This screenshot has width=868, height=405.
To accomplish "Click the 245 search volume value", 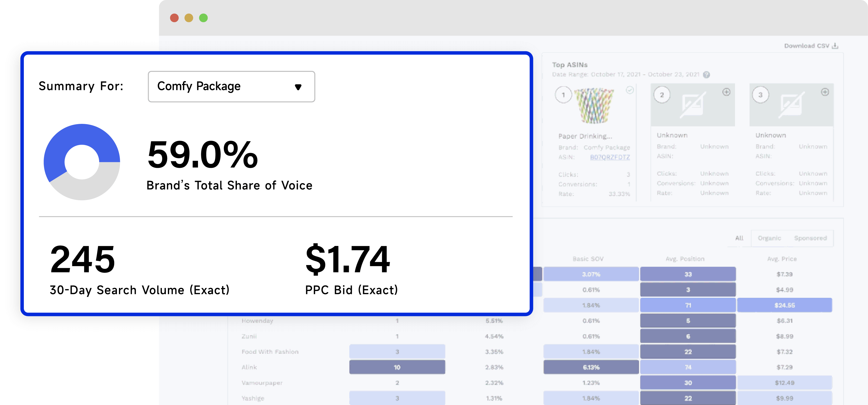I will 83,259.
